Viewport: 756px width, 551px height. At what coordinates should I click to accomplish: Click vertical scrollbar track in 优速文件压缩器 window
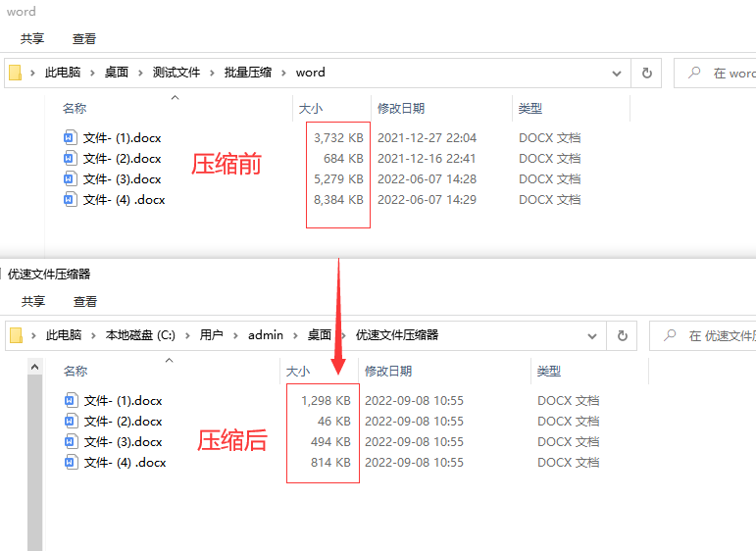coord(34,463)
